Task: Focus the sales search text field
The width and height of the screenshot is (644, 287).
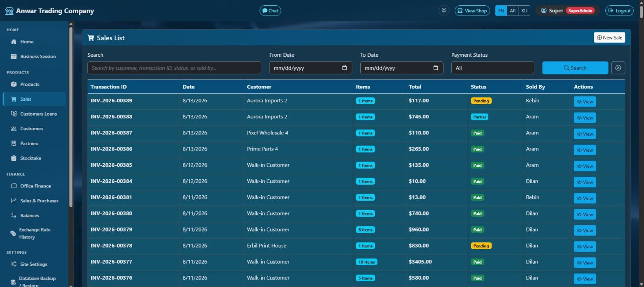Action: (174, 68)
